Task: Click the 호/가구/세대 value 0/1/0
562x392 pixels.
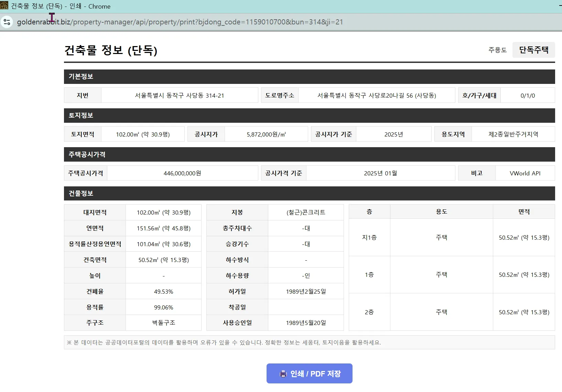Action: (528, 95)
